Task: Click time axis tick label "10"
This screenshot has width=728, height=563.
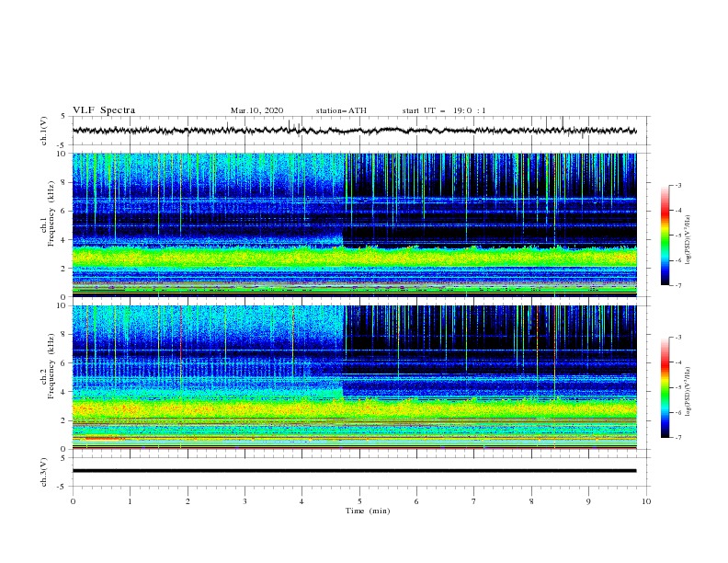Action: pyautogui.click(x=646, y=501)
